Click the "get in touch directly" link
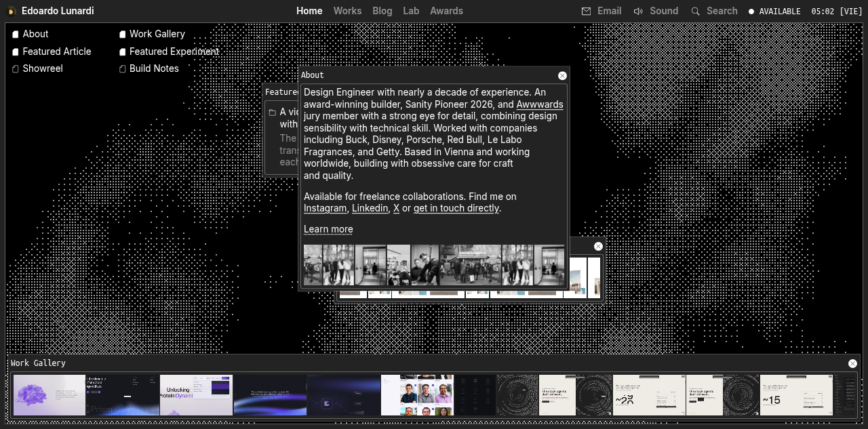This screenshot has height=429, width=868. (456, 208)
